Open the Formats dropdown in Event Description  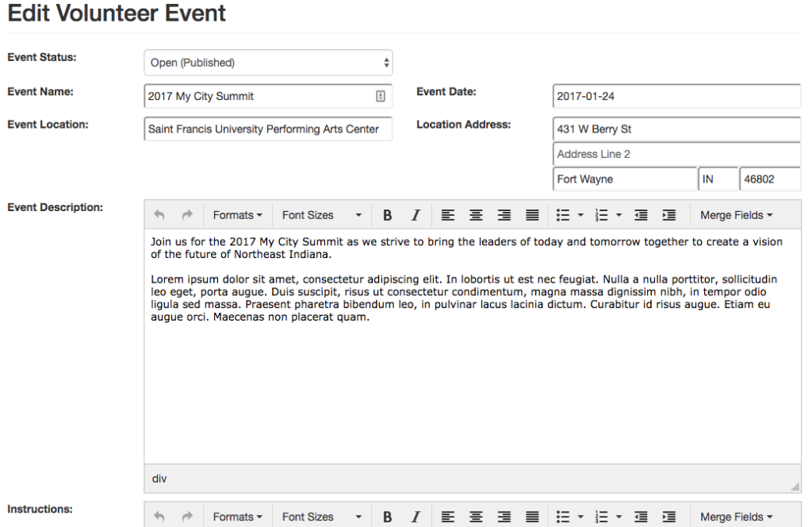coord(237,214)
